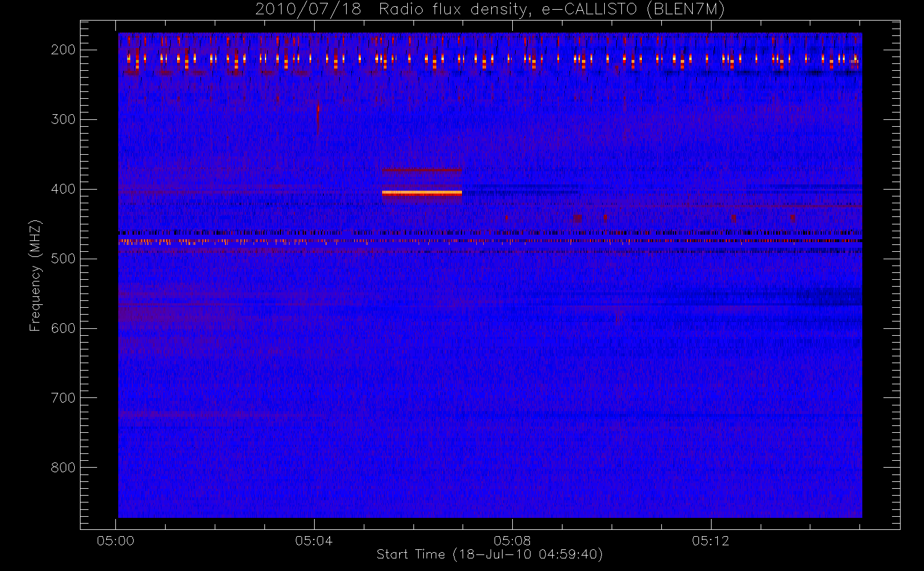Click the 200 frequency tick label

[63, 50]
